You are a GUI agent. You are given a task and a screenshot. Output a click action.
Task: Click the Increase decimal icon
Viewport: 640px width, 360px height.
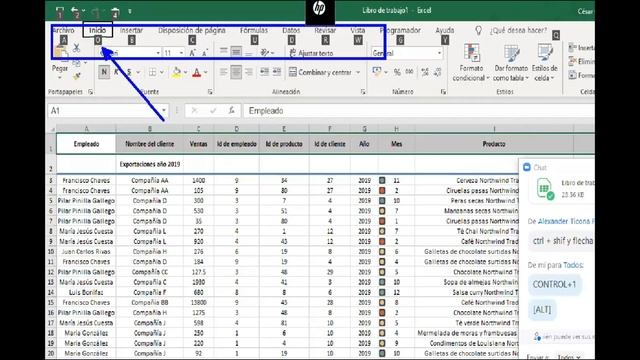(x=425, y=72)
